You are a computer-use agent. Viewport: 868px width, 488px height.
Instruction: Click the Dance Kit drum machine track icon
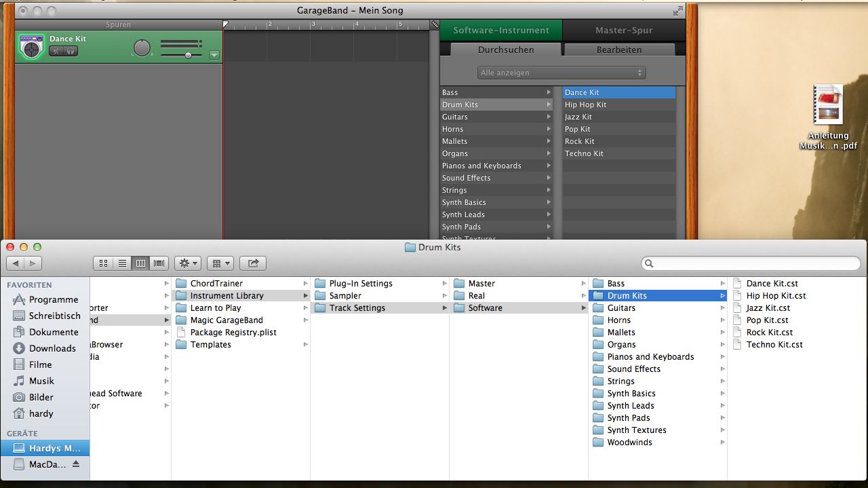pos(31,48)
